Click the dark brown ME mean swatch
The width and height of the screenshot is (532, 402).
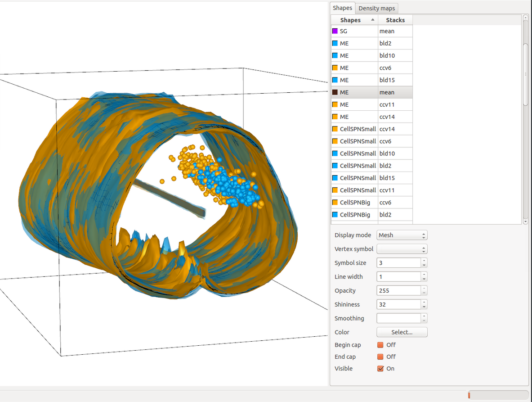click(335, 92)
